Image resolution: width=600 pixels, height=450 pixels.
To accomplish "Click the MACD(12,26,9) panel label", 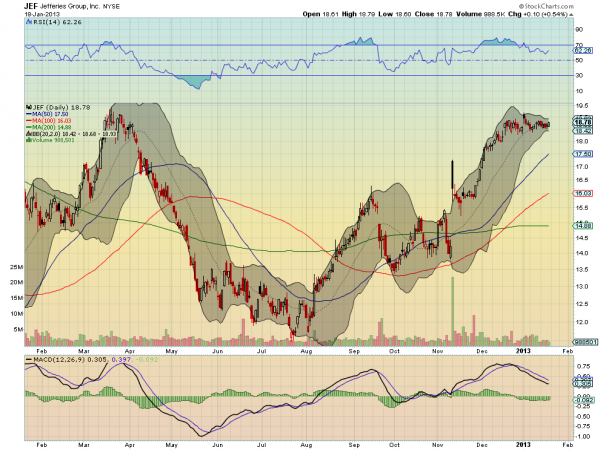I will coord(59,360).
